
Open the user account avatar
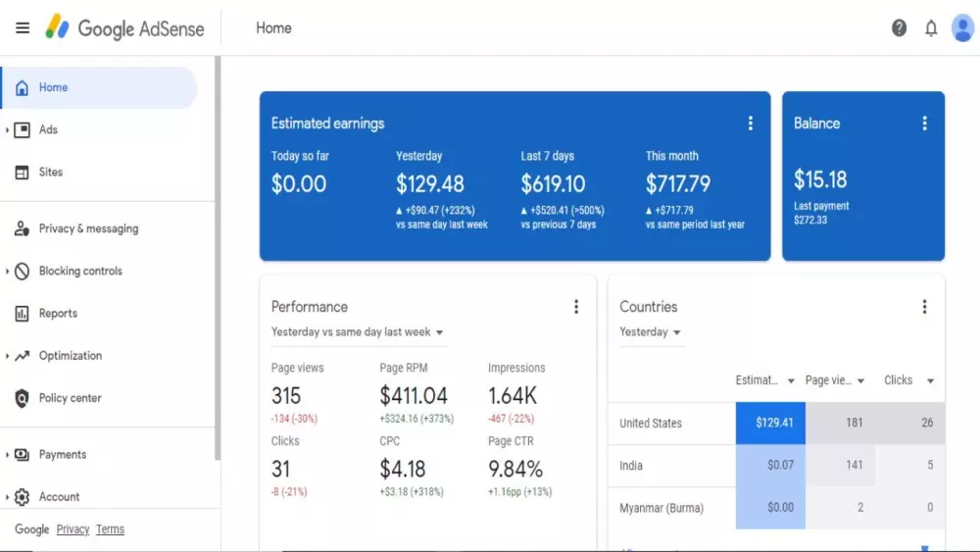click(x=962, y=28)
